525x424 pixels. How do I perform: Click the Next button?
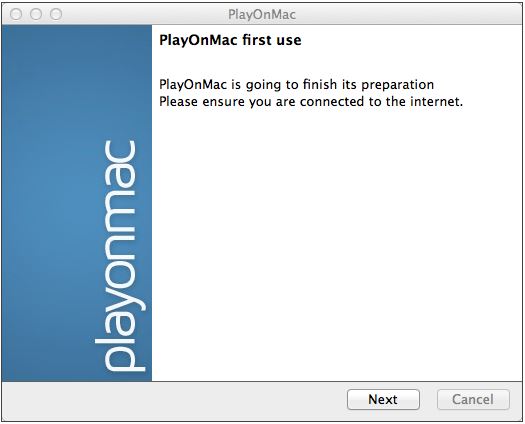pos(383,399)
